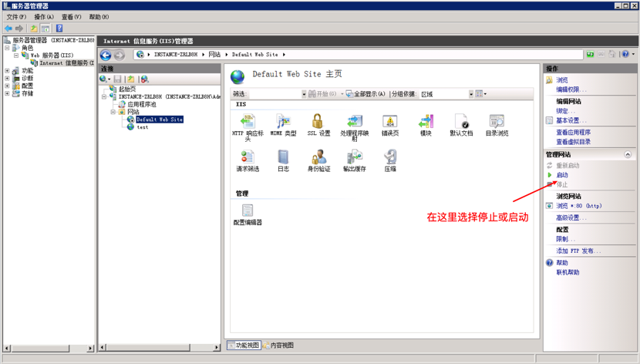
Task: Click the 筛选 filter input field
Action: tap(275, 94)
